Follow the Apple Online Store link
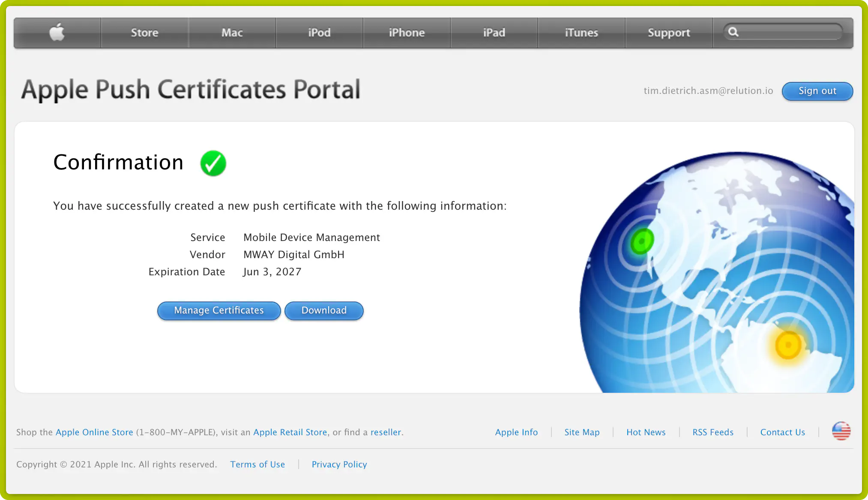Screen dimensions: 868x500 [x=94, y=432]
